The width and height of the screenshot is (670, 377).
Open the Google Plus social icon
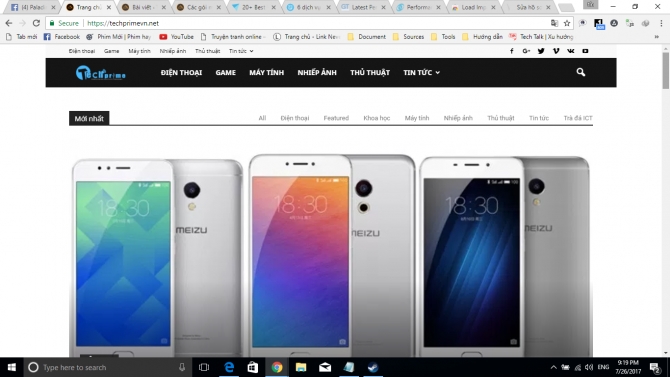click(x=526, y=51)
